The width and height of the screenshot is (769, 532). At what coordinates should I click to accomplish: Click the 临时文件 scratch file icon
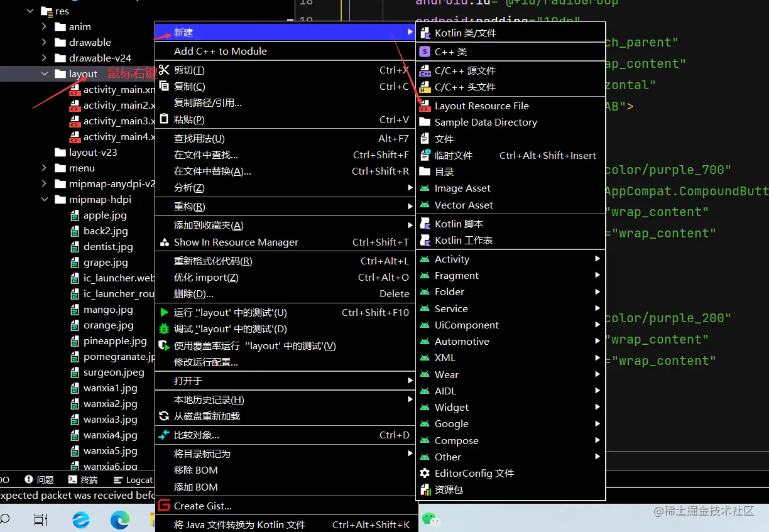[x=425, y=155]
